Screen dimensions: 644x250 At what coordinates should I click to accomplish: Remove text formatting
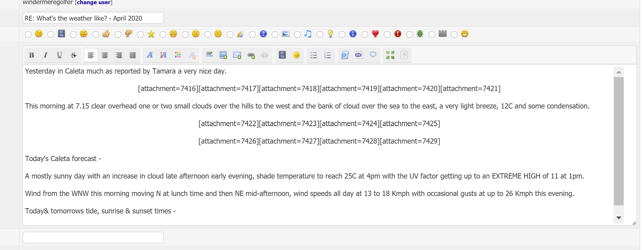(x=192, y=55)
